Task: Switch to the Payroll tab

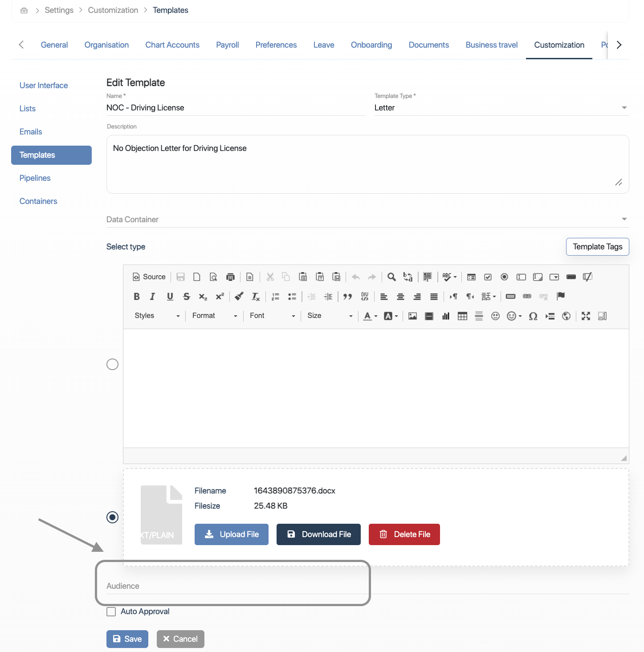Action: click(x=227, y=45)
